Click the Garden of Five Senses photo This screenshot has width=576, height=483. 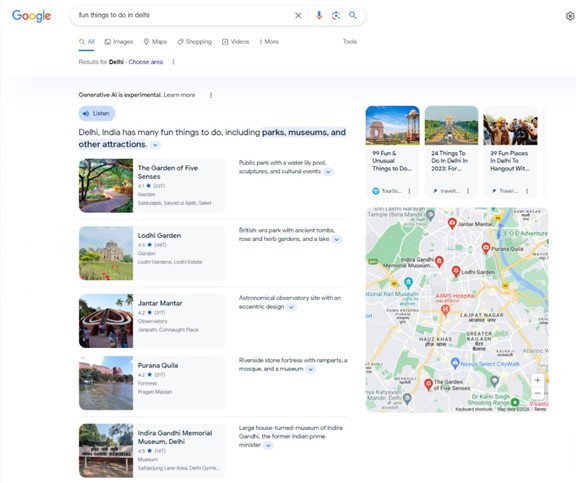coord(106,185)
